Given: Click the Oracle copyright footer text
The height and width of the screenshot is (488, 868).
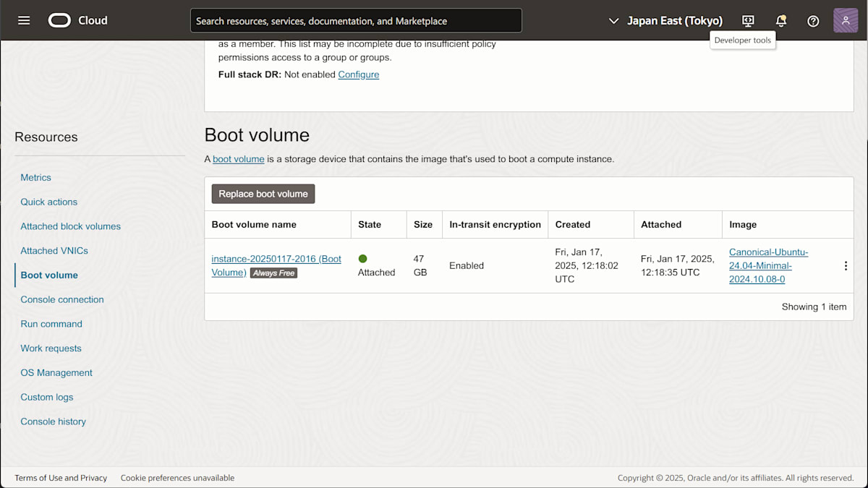Looking at the screenshot, I should (736, 478).
